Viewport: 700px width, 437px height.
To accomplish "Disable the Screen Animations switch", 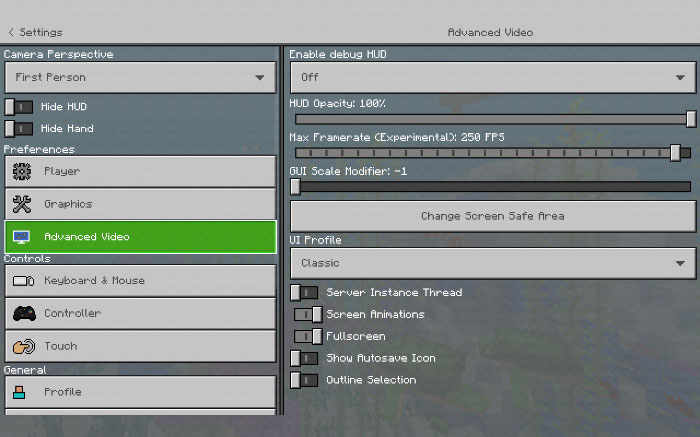I will [308, 314].
